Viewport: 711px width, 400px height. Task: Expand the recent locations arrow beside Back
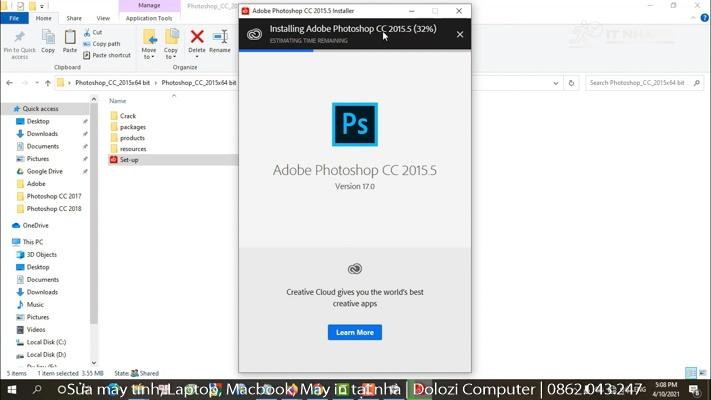(37, 83)
